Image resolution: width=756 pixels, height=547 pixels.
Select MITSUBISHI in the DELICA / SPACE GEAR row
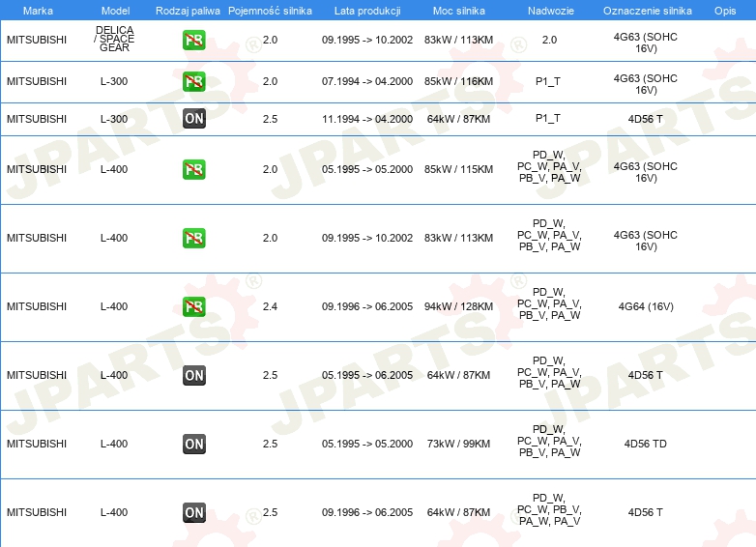coord(37,40)
